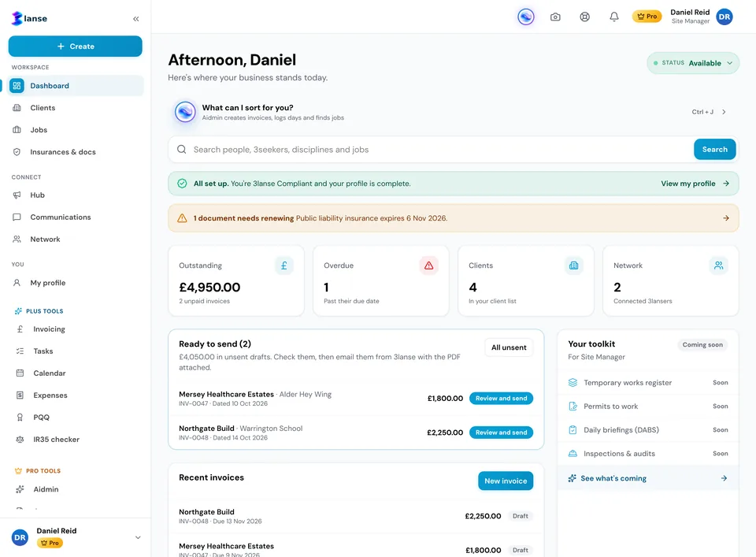Image resolution: width=756 pixels, height=557 pixels.
Task: Open notifications bell
Action: pyautogui.click(x=613, y=17)
